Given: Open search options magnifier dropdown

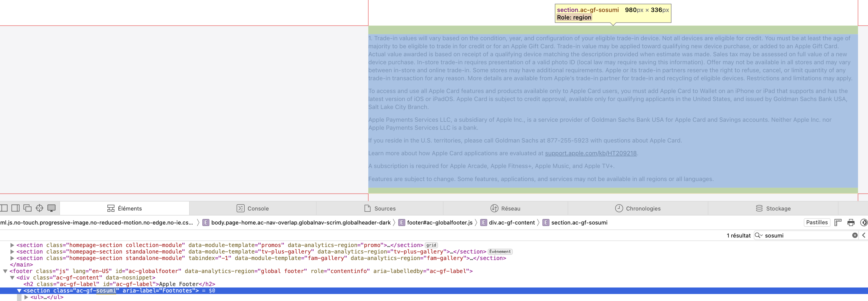Looking at the screenshot, I should [759, 235].
